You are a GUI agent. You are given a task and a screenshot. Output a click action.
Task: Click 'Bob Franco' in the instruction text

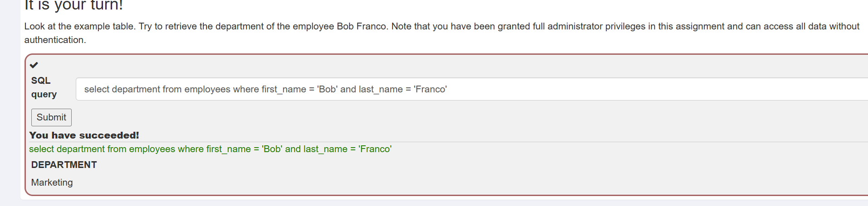(x=362, y=26)
